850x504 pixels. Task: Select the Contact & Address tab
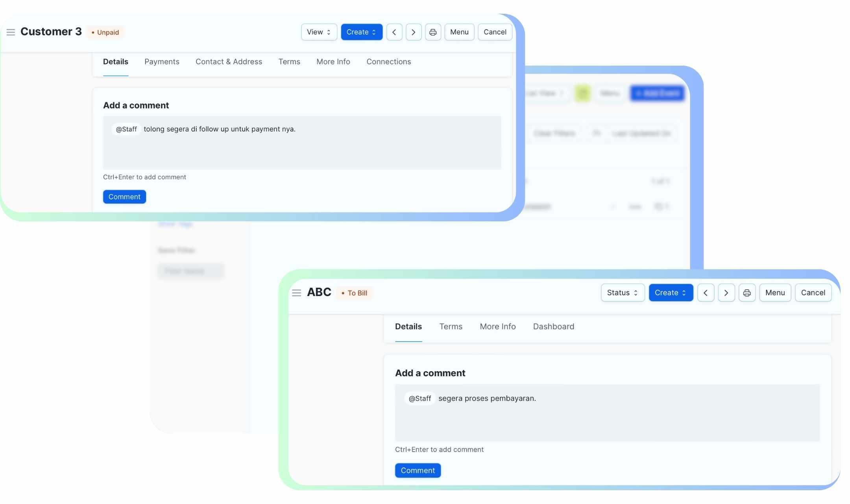229,62
